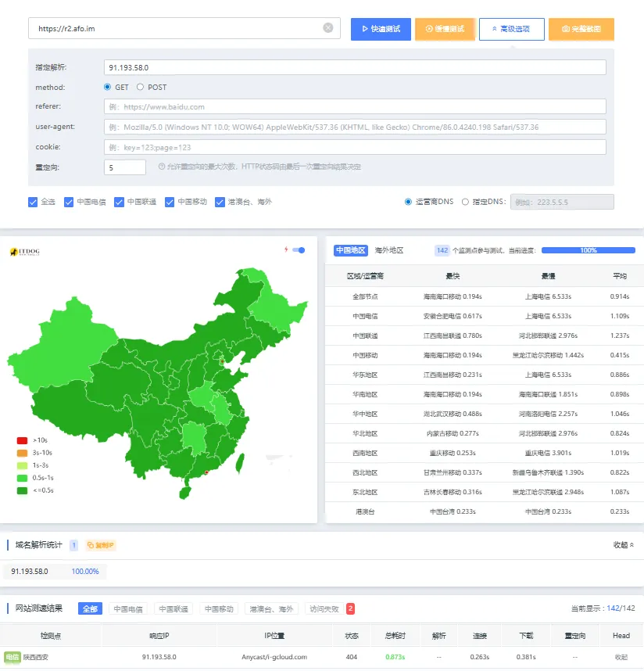Click the referer input field
Viewport: 644px width, 671px height.
click(355, 107)
